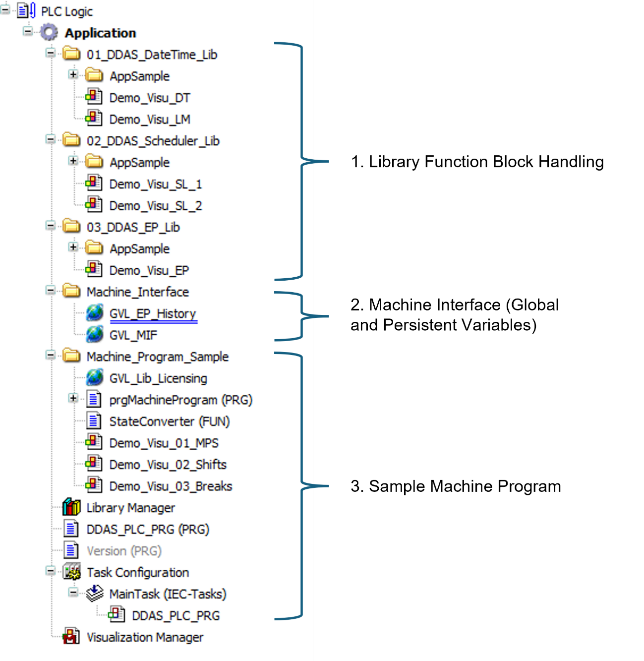Click the prgMachineProgram document icon
644x661 pixels.
point(94,399)
